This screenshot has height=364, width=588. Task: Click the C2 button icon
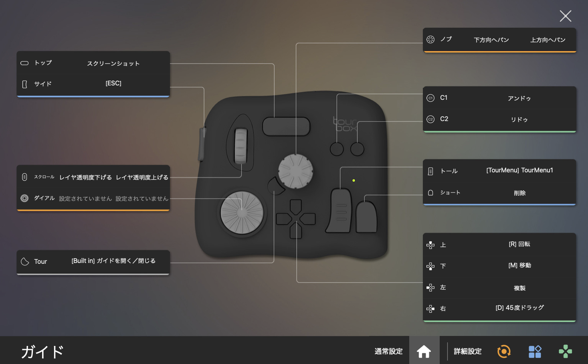click(430, 119)
